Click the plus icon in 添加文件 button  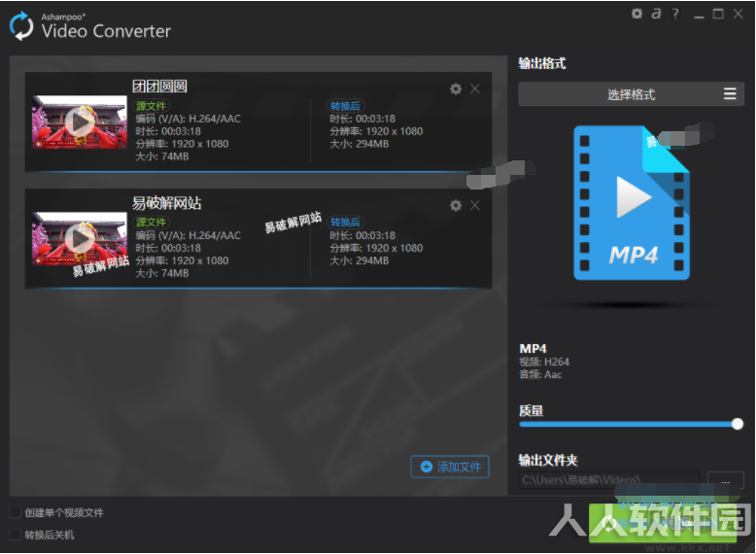[427, 467]
